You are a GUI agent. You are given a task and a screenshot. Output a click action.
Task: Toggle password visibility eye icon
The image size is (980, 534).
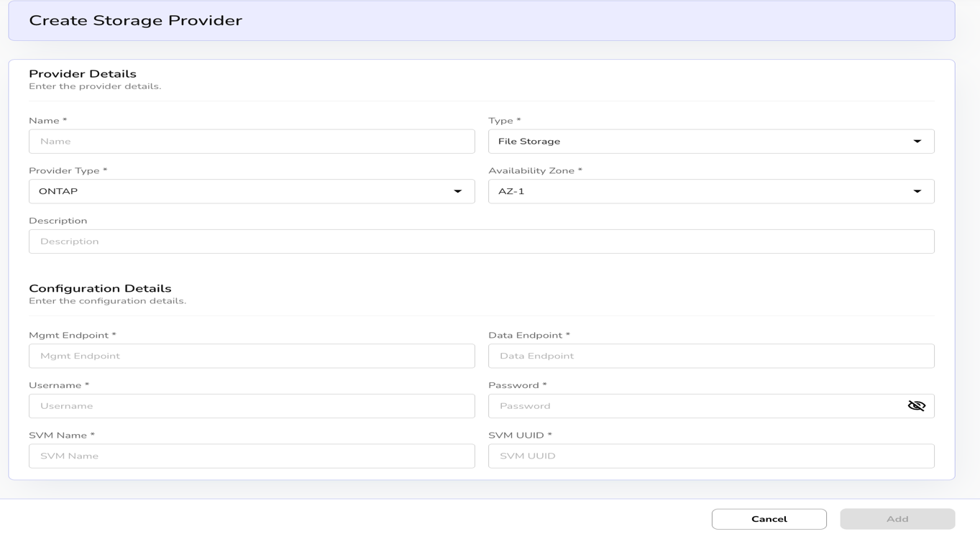(916, 406)
